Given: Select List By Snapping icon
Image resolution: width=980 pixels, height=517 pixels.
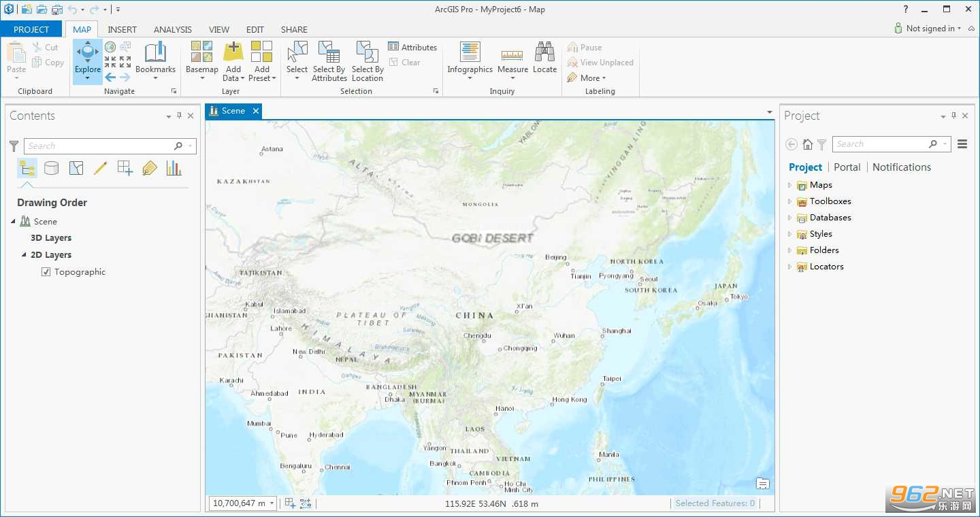Looking at the screenshot, I should point(125,168).
